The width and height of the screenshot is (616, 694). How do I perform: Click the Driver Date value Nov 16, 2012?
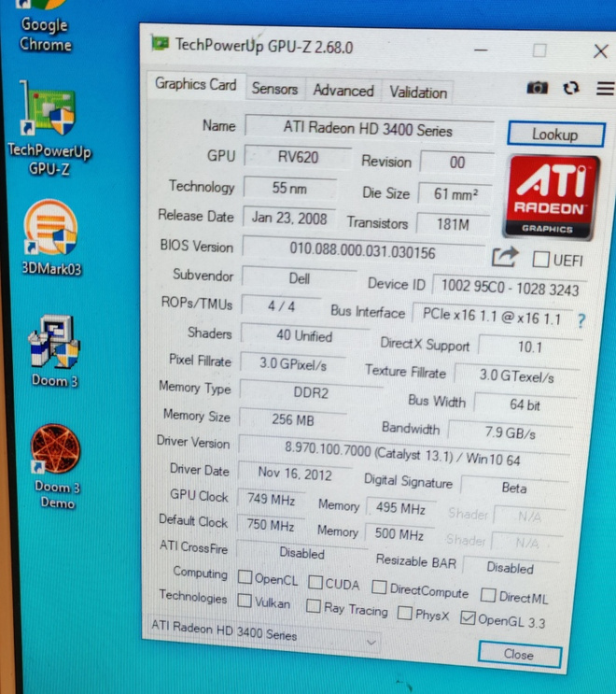click(x=295, y=474)
